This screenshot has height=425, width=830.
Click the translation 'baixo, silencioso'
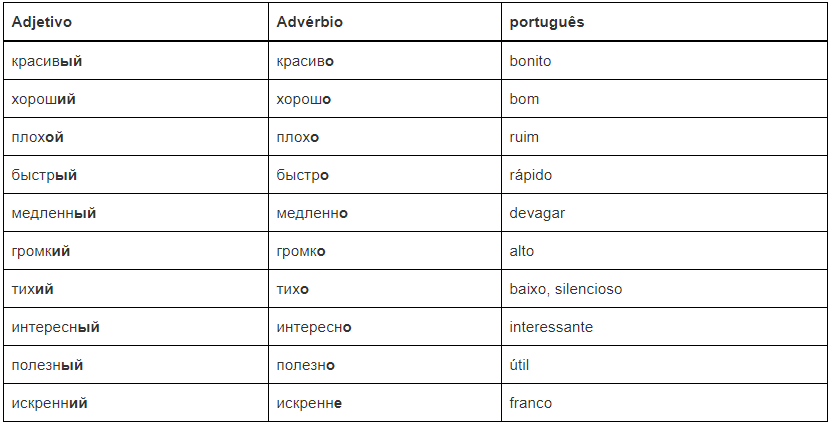click(566, 289)
